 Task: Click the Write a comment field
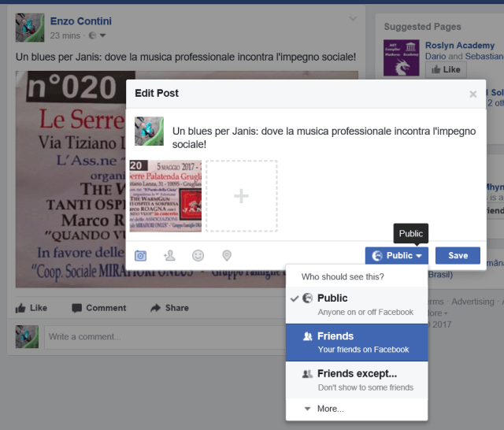165,337
